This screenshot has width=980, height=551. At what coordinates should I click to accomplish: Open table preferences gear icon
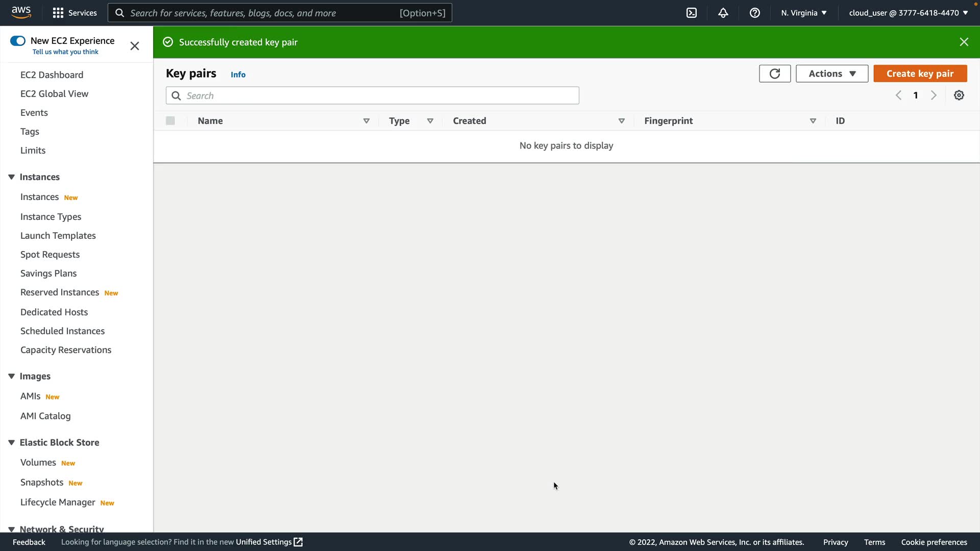959,95
